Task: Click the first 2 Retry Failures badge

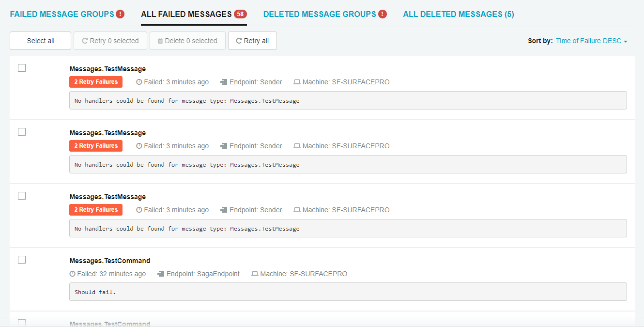Action: tap(96, 82)
